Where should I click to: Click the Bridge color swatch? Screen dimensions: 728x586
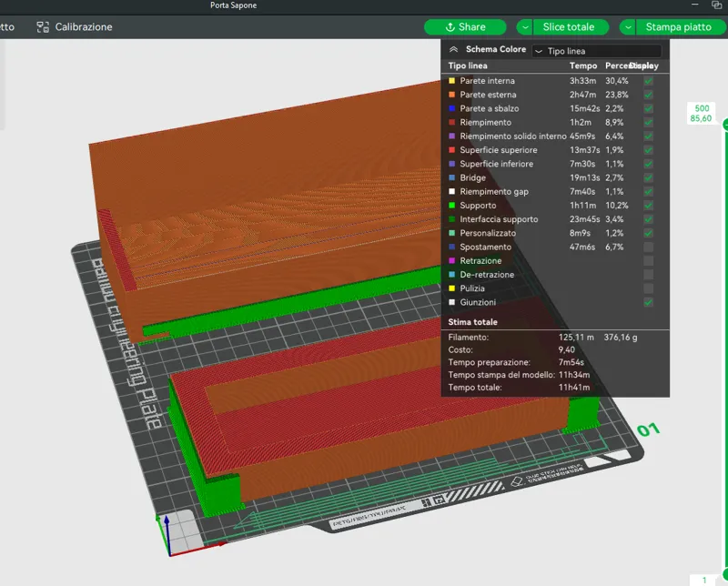(451, 177)
